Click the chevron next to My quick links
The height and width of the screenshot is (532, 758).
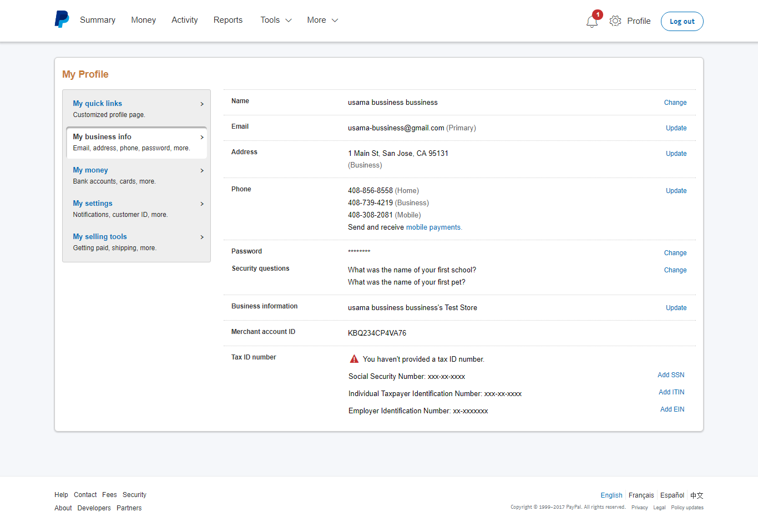pos(202,104)
